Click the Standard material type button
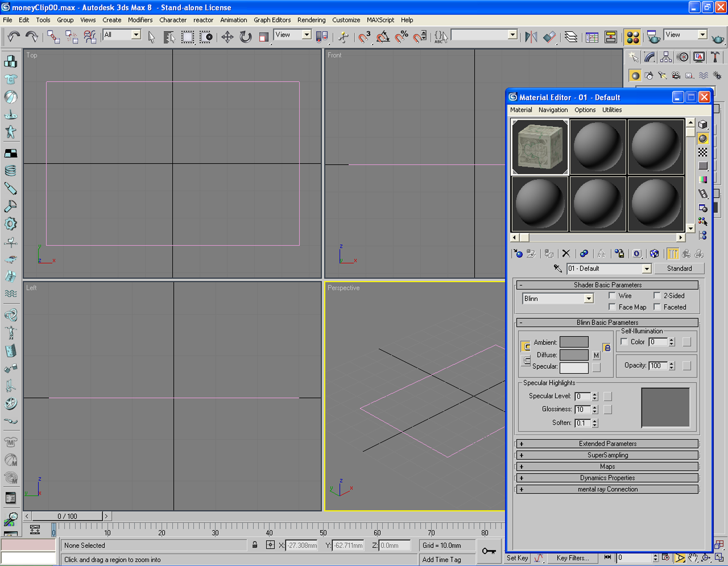Viewport: 728px width, 566px height. pos(679,269)
